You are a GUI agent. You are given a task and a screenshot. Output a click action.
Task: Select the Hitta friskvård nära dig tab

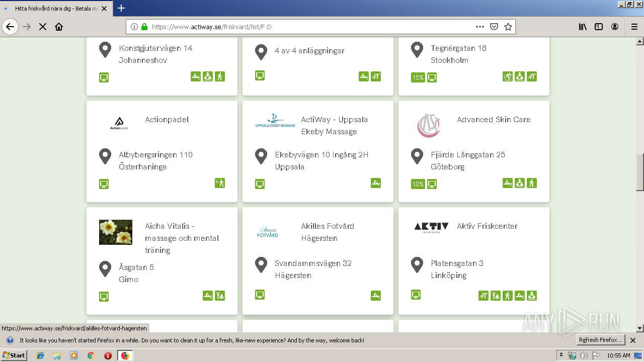point(55,9)
